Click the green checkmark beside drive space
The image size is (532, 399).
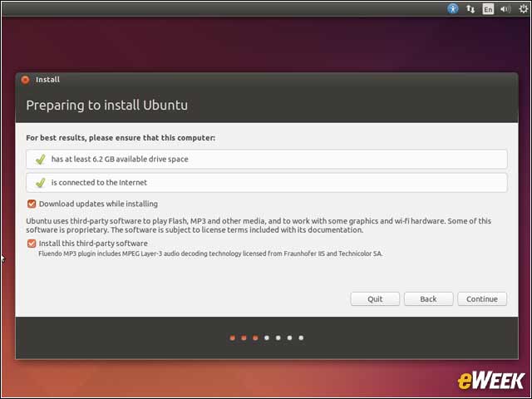tap(41, 159)
